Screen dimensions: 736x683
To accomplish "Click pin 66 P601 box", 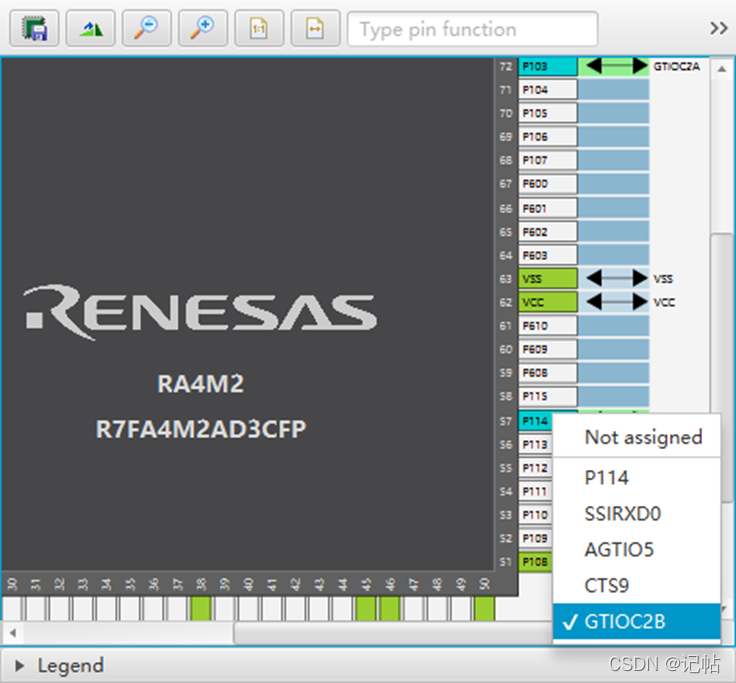I will [x=547, y=208].
